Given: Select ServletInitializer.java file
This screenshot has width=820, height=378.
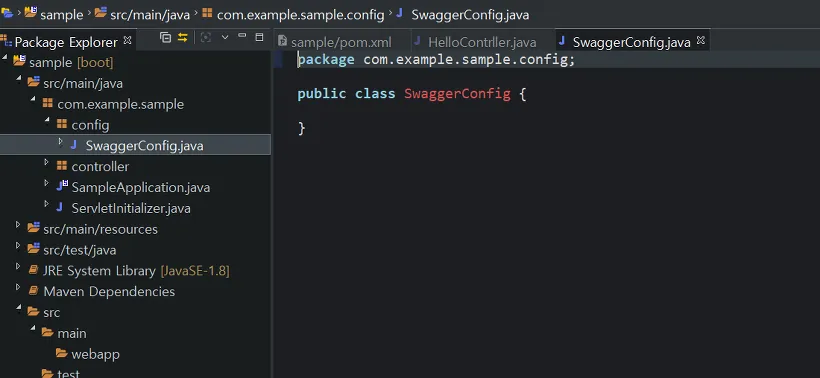Looking at the screenshot, I should [131, 208].
